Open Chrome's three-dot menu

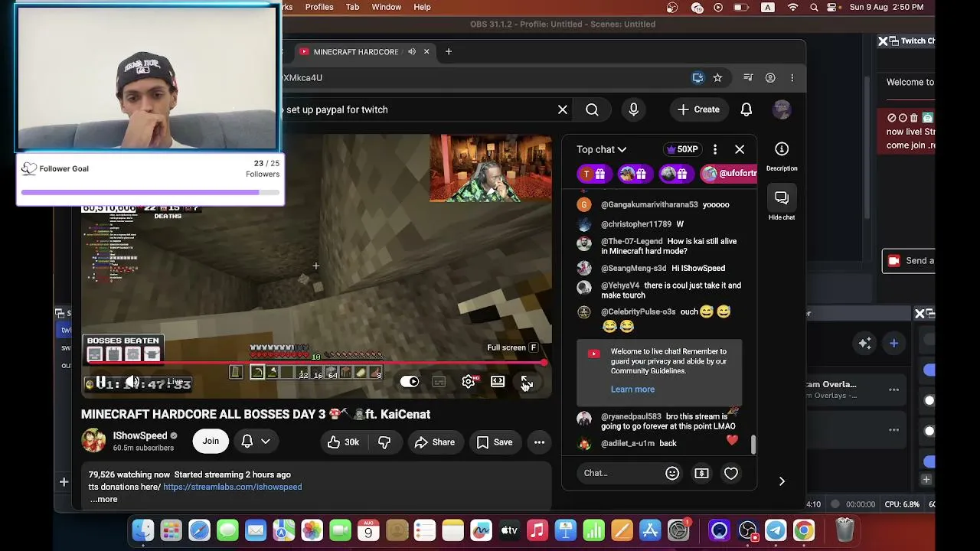coord(792,77)
